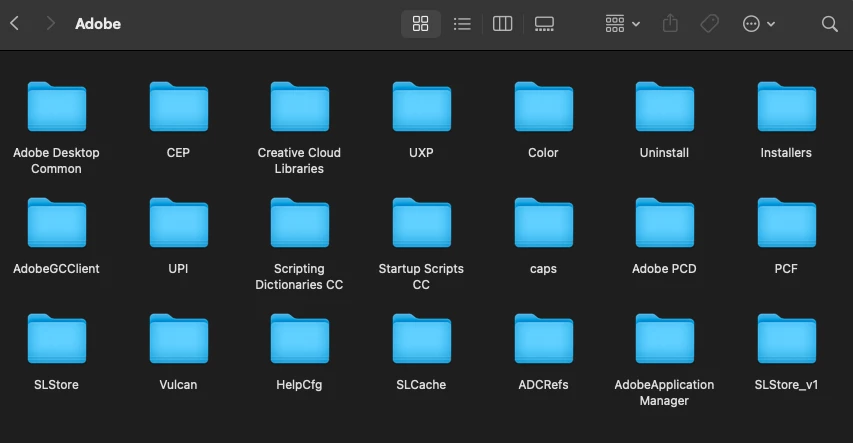Click the "AdobeGCClient" name label

click(56, 268)
